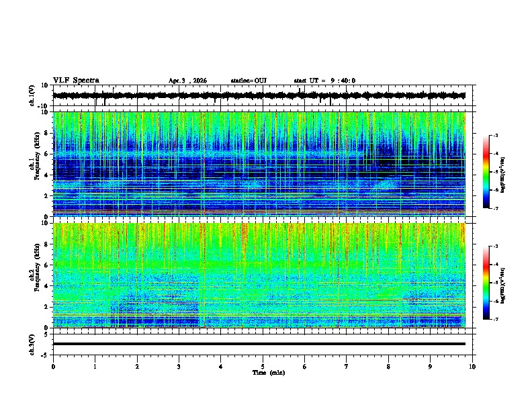Click the time axis tick label "7"
Viewport: 532px width, 411px height.
point(347,367)
